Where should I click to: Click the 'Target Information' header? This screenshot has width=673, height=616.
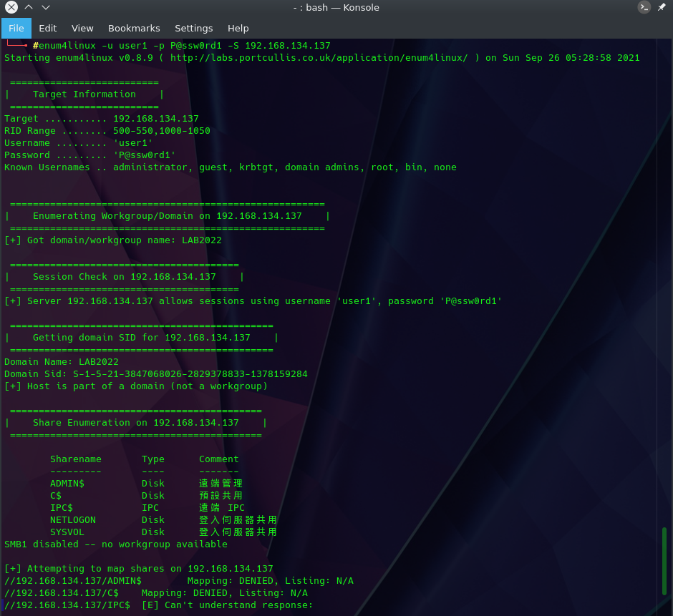pos(84,94)
